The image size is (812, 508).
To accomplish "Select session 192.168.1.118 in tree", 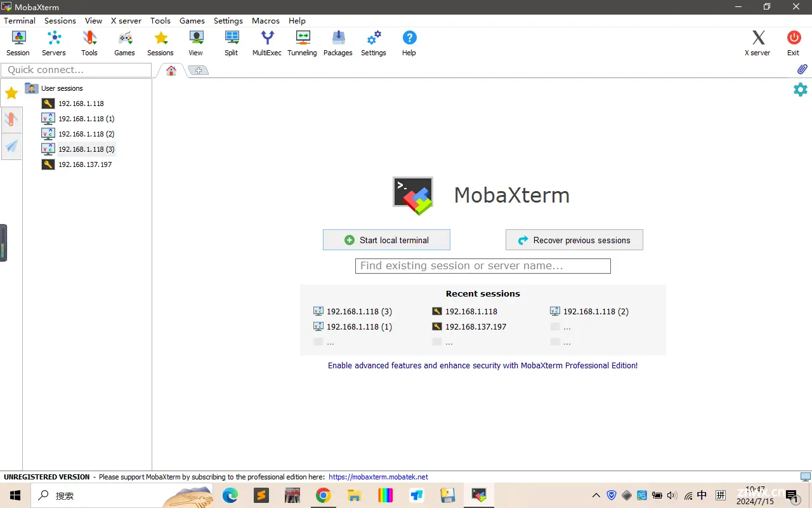I will (x=73, y=104).
